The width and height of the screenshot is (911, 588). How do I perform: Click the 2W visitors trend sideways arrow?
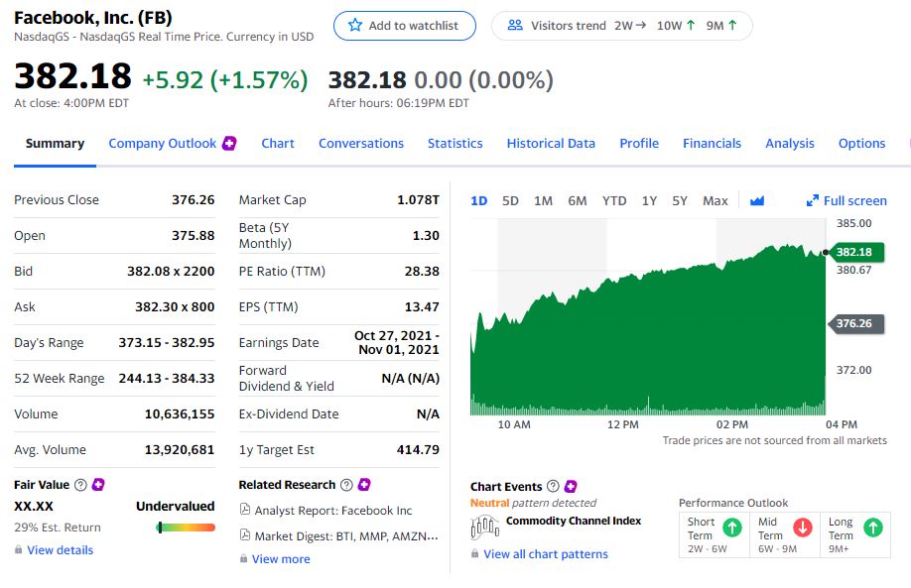point(641,25)
